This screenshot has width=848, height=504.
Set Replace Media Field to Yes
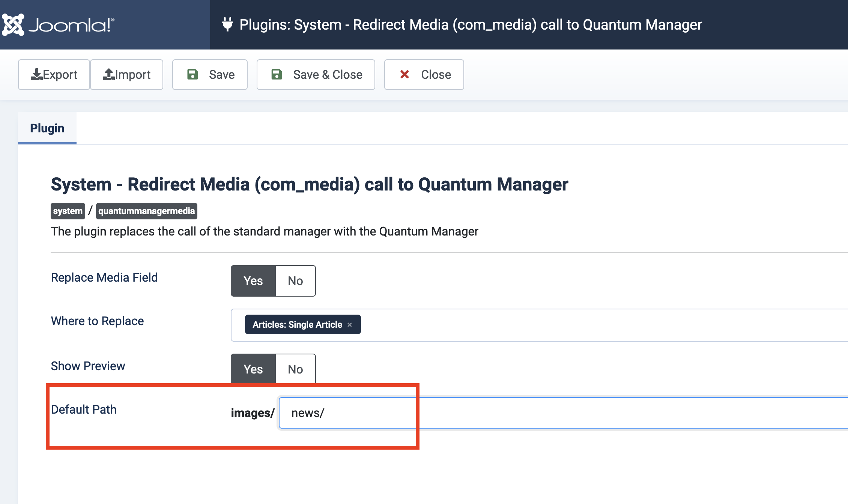(253, 281)
